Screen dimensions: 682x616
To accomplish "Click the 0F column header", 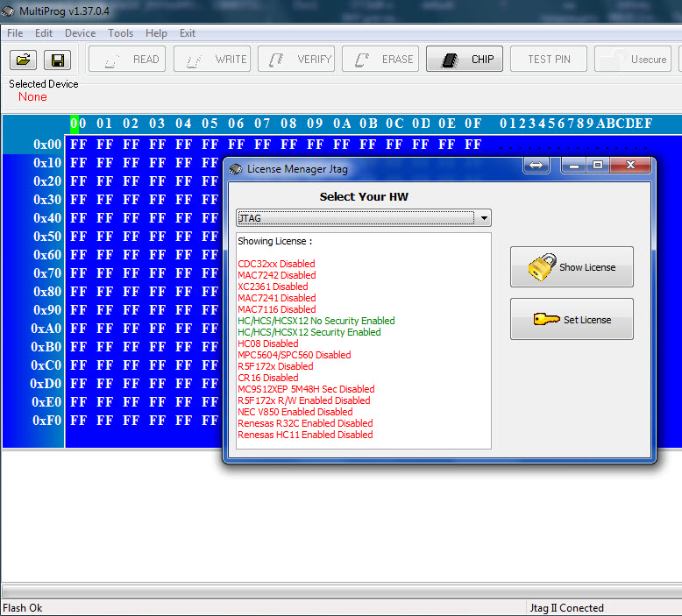I will 472,124.
